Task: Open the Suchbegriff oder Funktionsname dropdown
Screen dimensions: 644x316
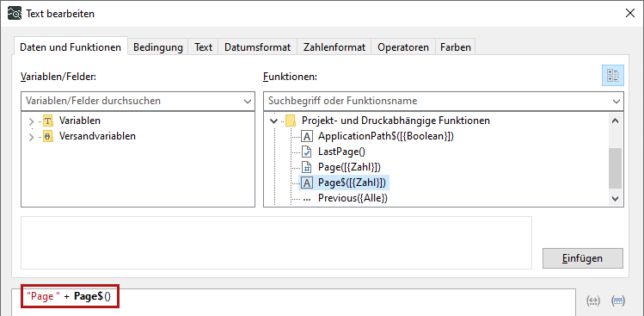Action: click(616, 102)
